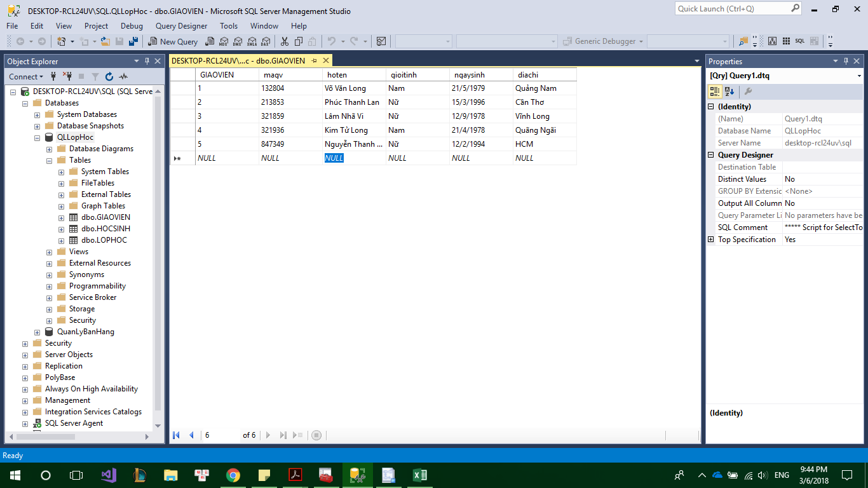The width and height of the screenshot is (868, 488).
Task: Click the Disconnect plug icon in Object Explorer
Action: tap(67, 76)
